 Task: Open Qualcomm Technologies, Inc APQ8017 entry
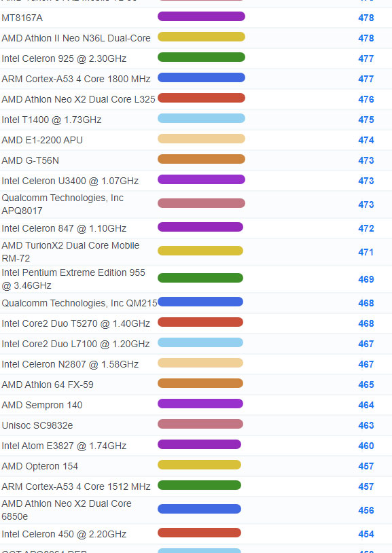63,204
